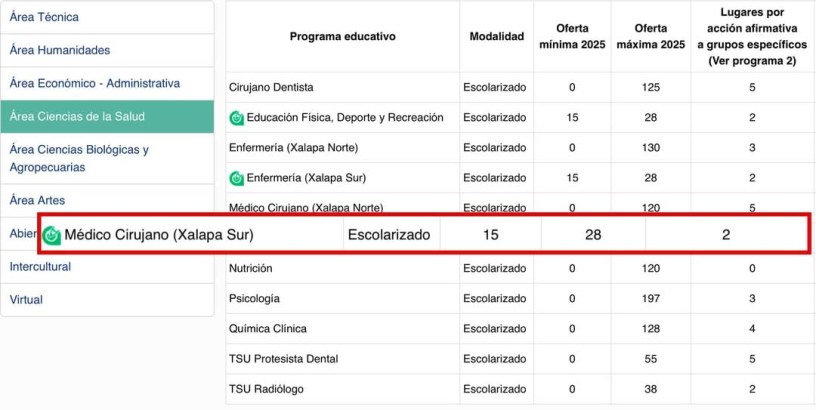Click the TSU Radiólogo program entry
816x410 pixels.
pyautogui.click(x=266, y=388)
